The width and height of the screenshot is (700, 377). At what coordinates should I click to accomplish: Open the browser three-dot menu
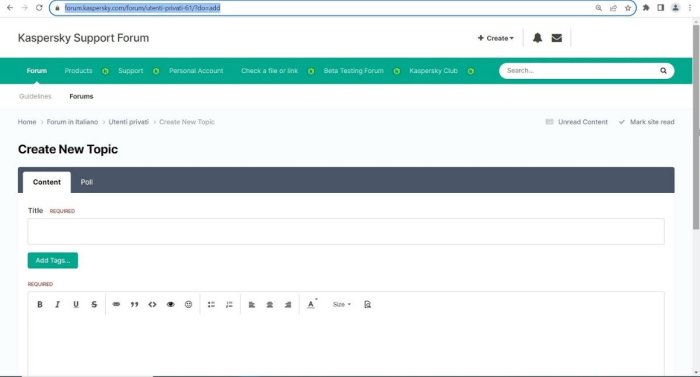tap(690, 8)
